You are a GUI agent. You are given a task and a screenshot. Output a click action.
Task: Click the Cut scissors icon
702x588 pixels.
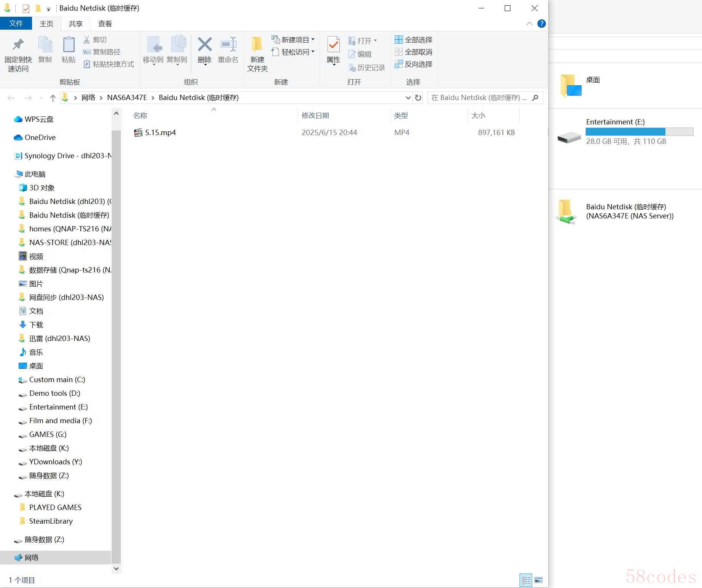point(87,40)
